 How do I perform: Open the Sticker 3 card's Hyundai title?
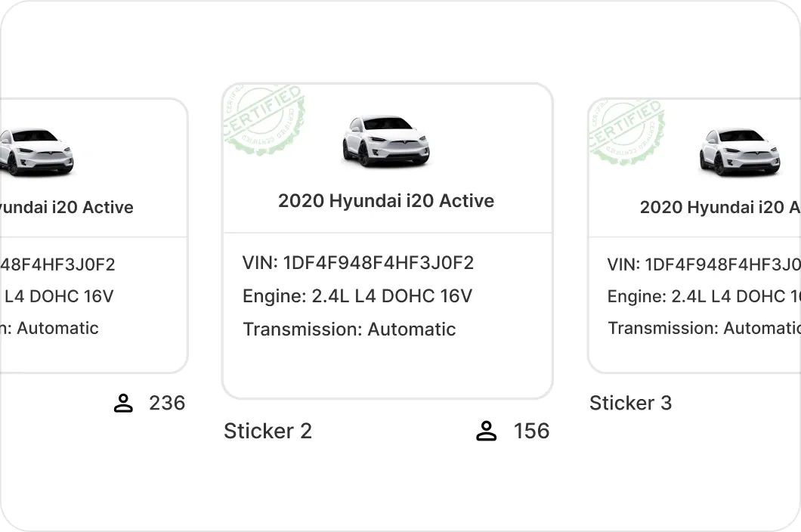(x=719, y=208)
